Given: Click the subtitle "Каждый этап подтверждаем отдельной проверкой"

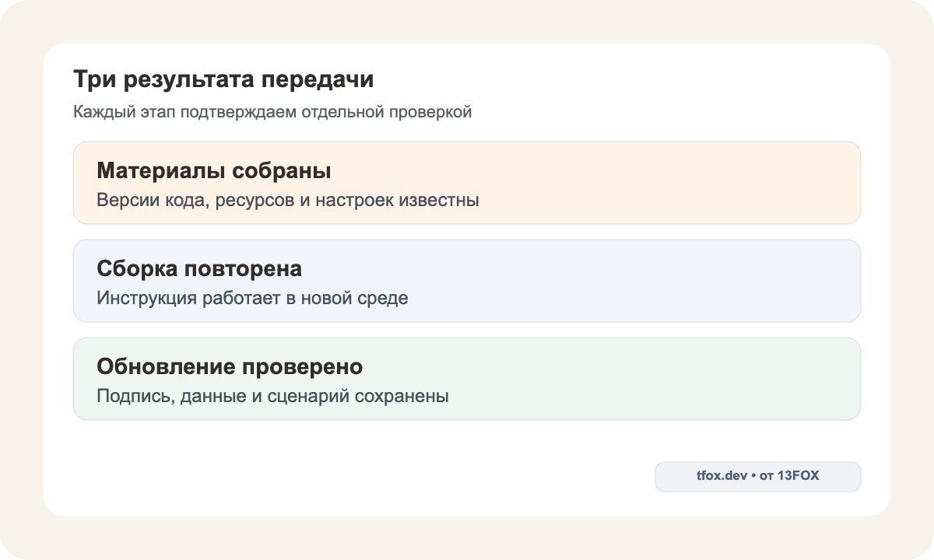Looking at the screenshot, I should [x=272, y=112].
